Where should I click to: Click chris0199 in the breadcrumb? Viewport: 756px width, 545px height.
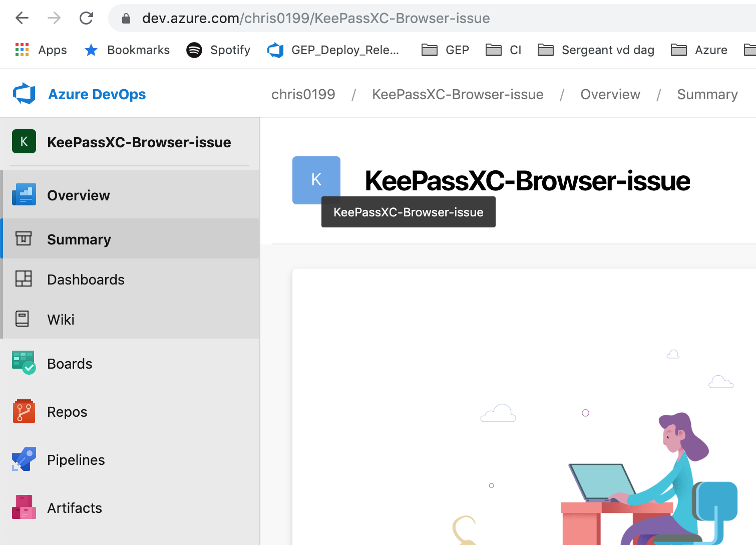pyautogui.click(x=303, y=94)
